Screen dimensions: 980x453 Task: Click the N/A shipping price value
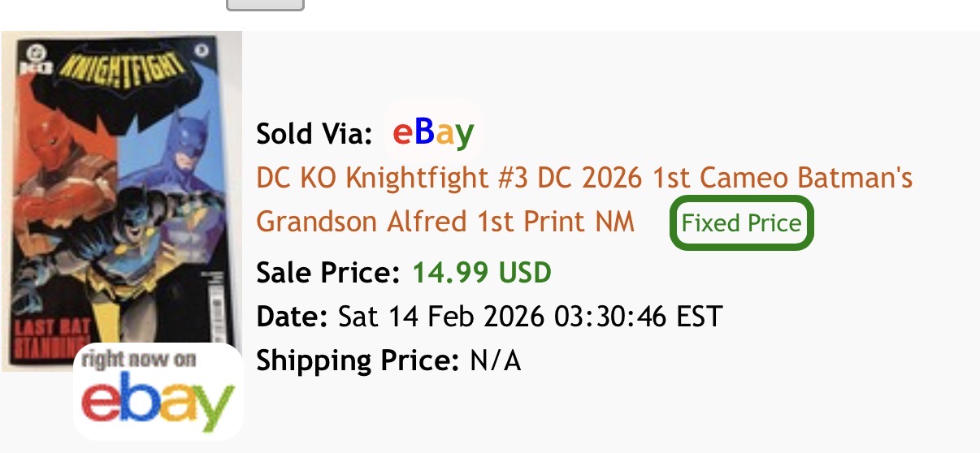(x=496, y=360)
